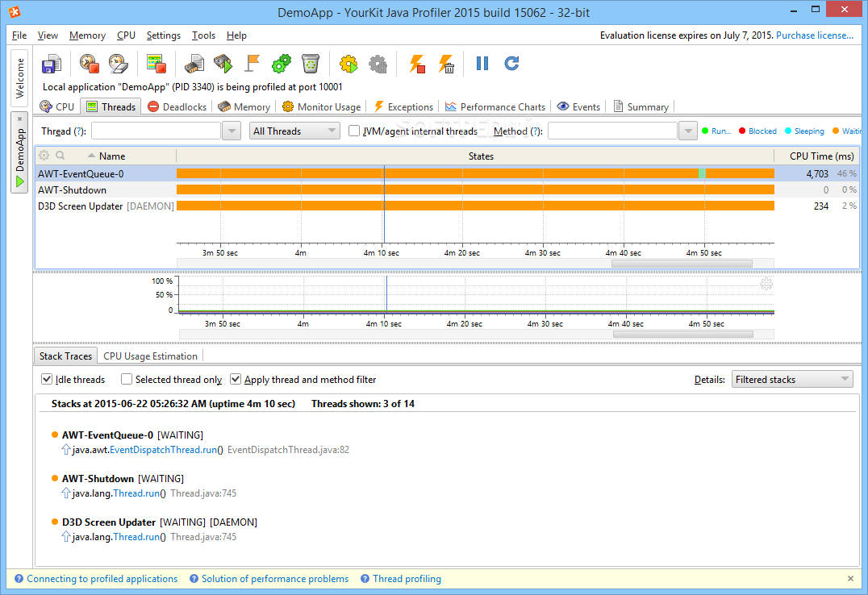This screenshot has height=595, width=868.
Task: Click the Thread.run link under AWT-Shutdown
Action: [x=136, y=493]
